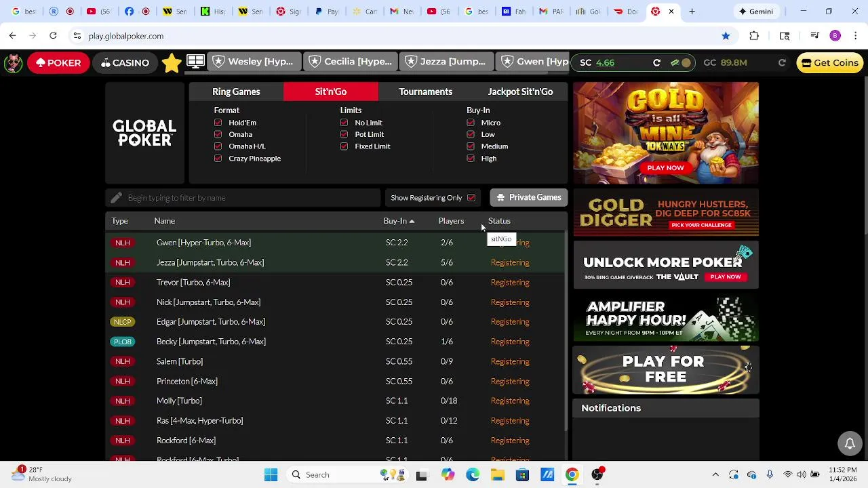This screenshot has height=488, width=868.
Task: Open Chrome menu three dots
Action: tap(856, 36)
